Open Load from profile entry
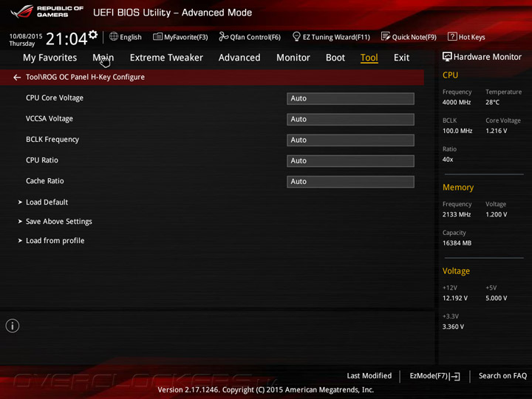Viewport: 532px width, 399px height. 55,241
